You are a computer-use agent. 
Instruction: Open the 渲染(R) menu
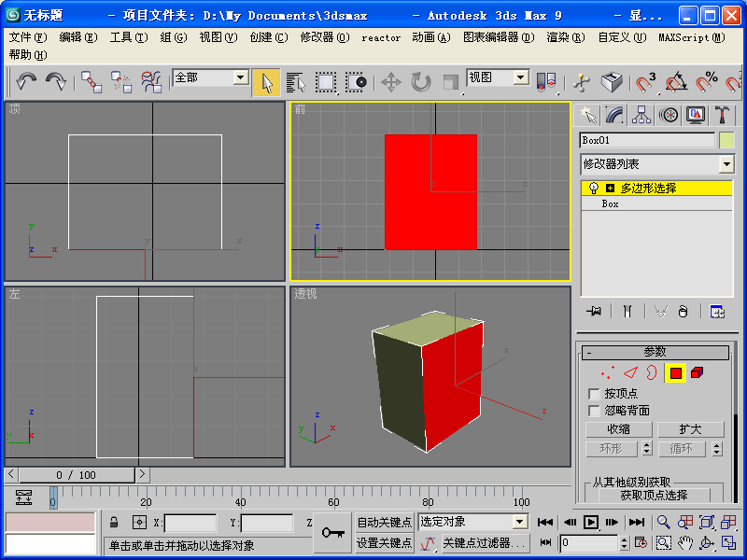[x=565, y=37]
